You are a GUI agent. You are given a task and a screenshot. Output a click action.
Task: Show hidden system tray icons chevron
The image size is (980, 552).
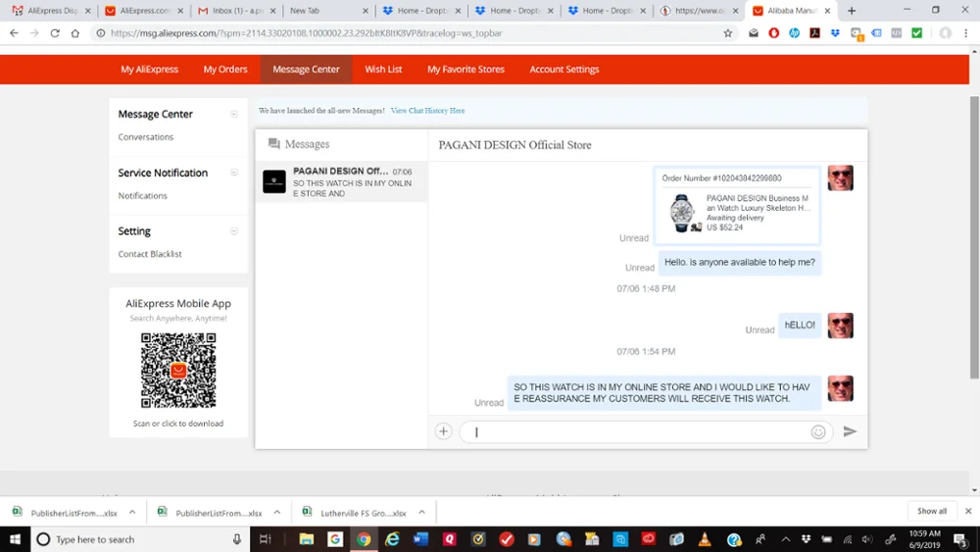click(x=785, y=539)
